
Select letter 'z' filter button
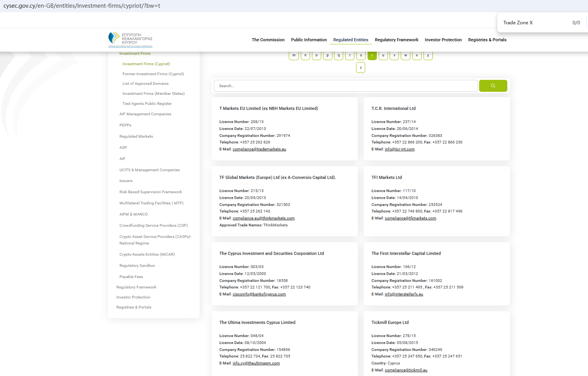click(x=361, y=67)
